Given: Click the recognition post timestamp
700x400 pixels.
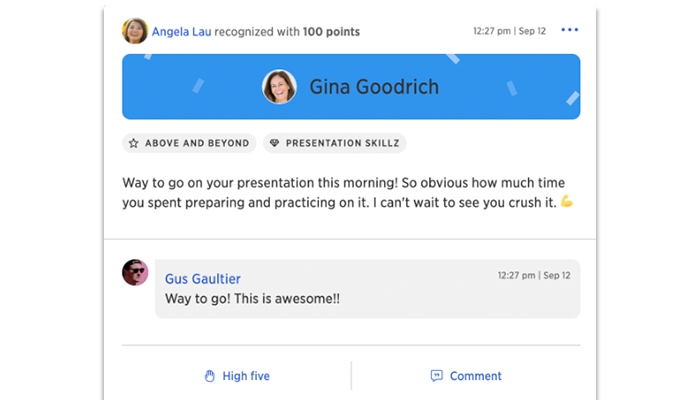Looking at the screenshot, I should pos(509,31).
